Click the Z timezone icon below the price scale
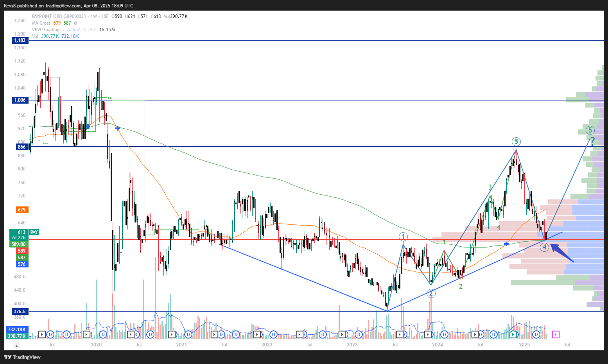 tap(16, 345)
